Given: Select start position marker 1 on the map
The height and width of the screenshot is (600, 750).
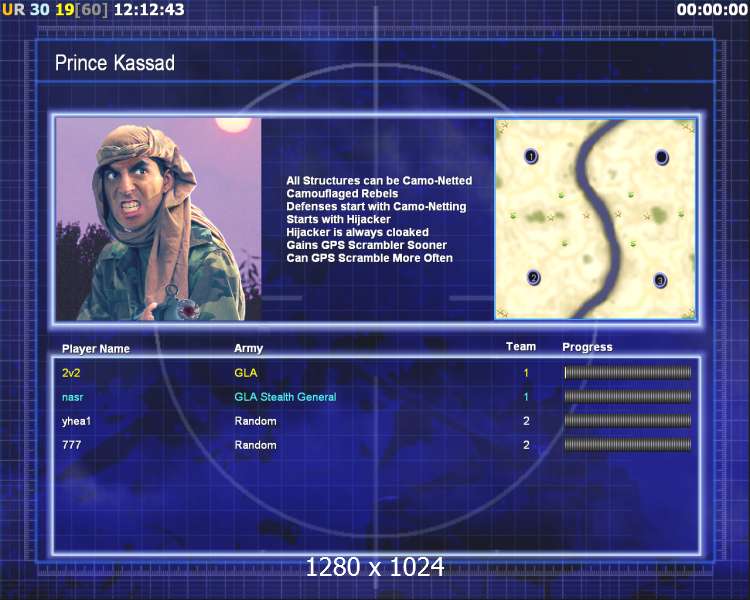Looking at the screenshot, I should [x=531, y=156].
